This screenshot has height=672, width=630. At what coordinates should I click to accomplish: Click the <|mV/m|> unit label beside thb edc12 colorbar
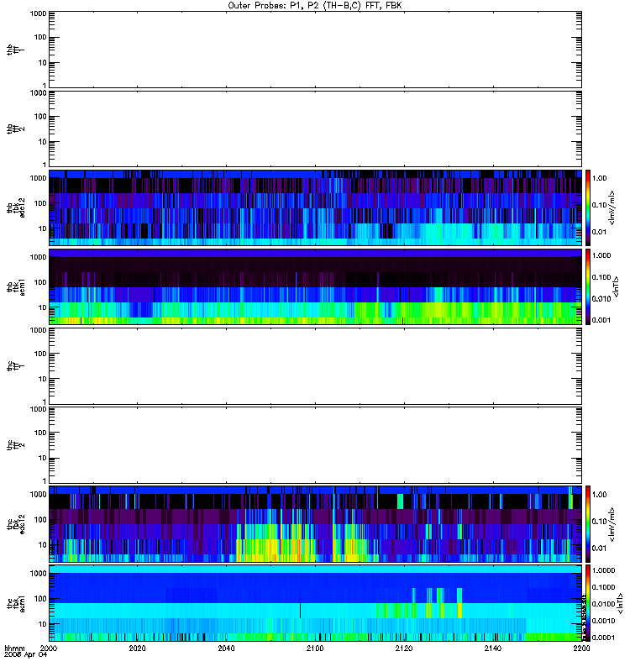(612, 207)
